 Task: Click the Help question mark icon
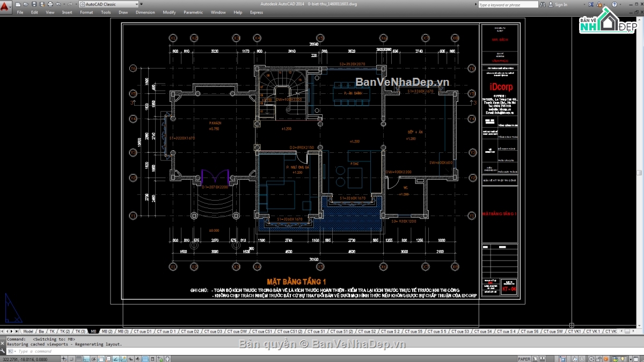pos(614,4)
